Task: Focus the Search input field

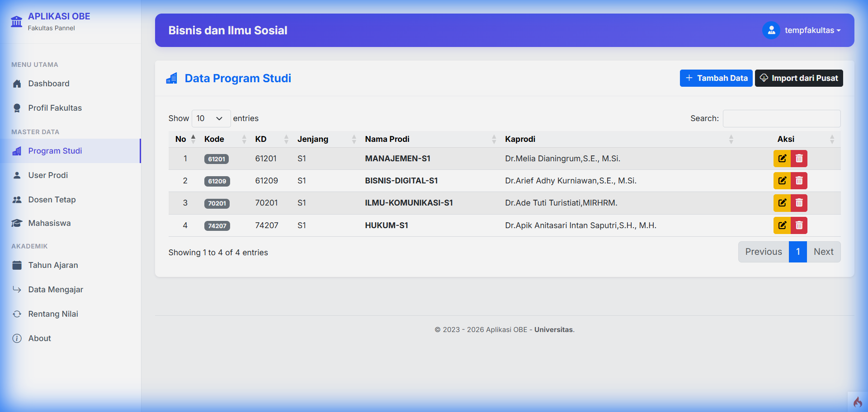Action: [x=781, y=118]
